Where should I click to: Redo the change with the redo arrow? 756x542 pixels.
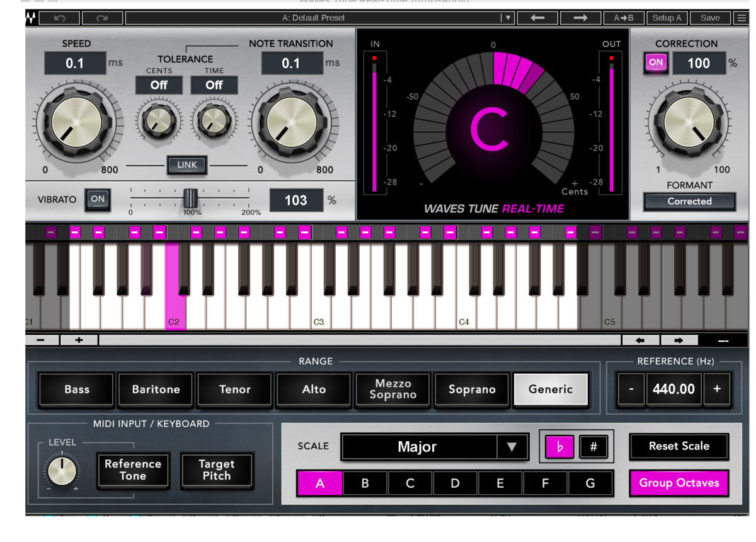tap(102, 18)
